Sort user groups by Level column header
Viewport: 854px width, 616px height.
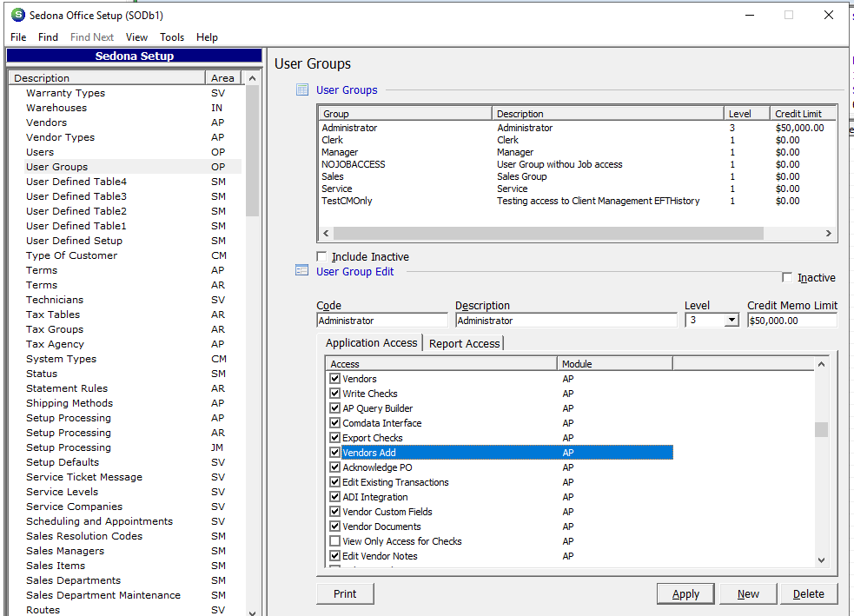[x=746, y=113]
